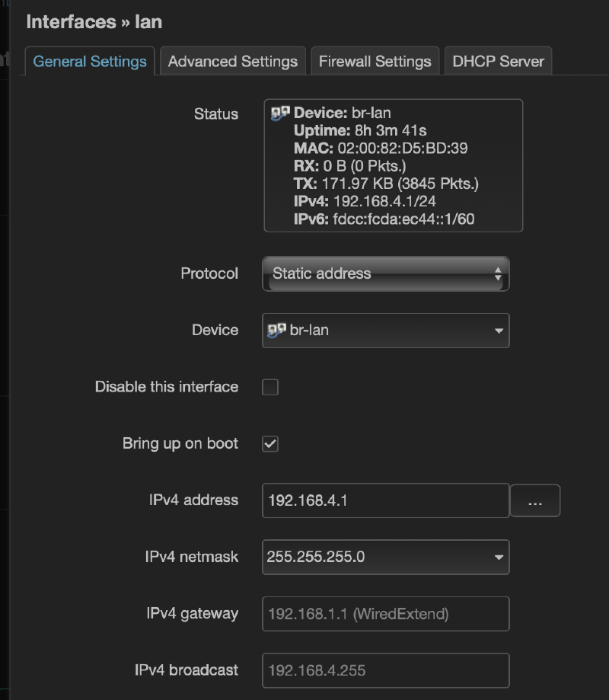Open the Firewall Settings tab
The image size is (609, 700).
(x=375, y=61)
